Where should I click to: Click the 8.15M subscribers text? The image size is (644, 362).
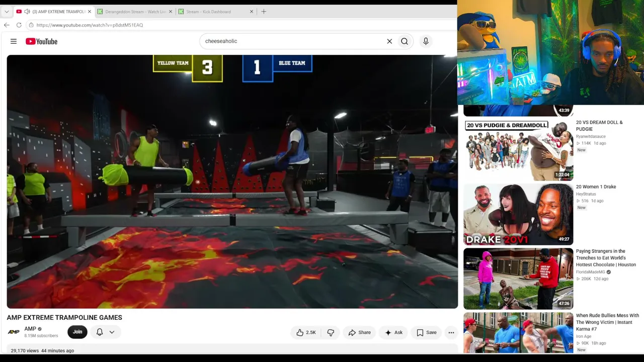tap(41, 336)
